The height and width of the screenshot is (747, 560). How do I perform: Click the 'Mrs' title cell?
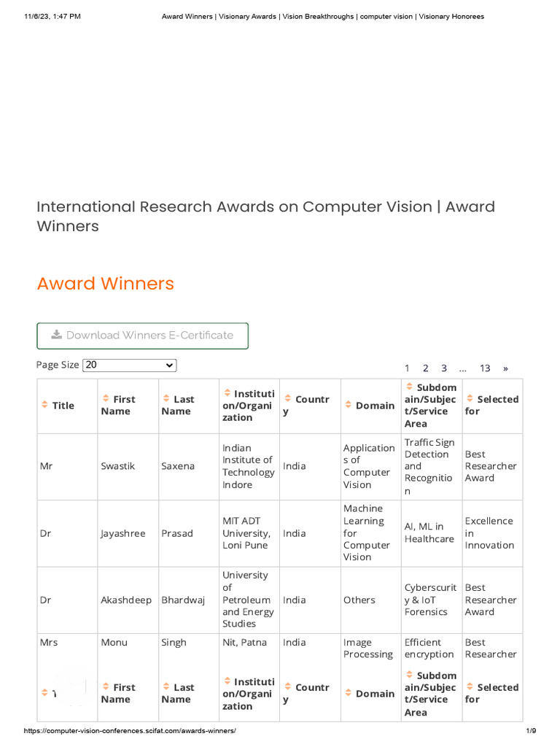pos(49,643)
